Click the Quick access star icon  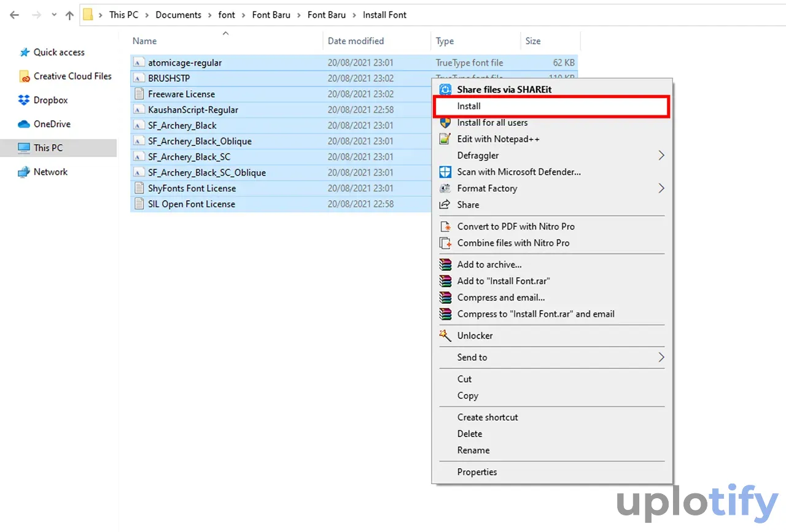click(x=24, y=52)
